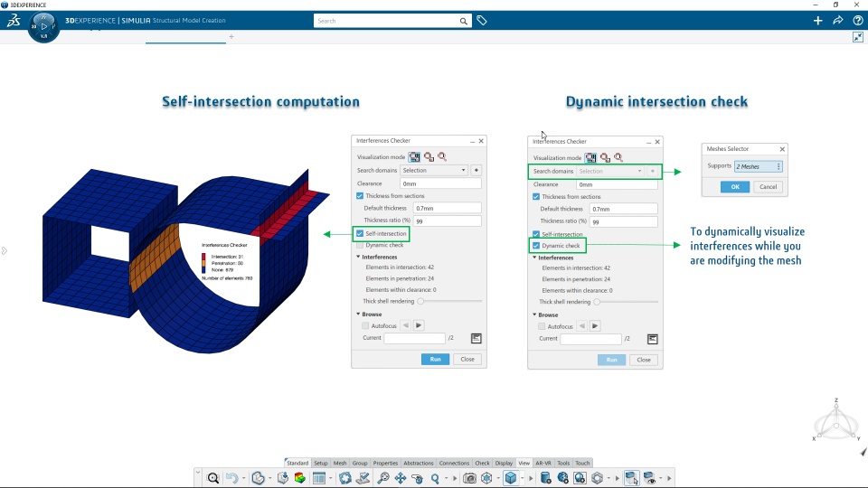
Task: Uncheck Self-intersection in the Self-intersection computation dialog
Action: point(360,233)
